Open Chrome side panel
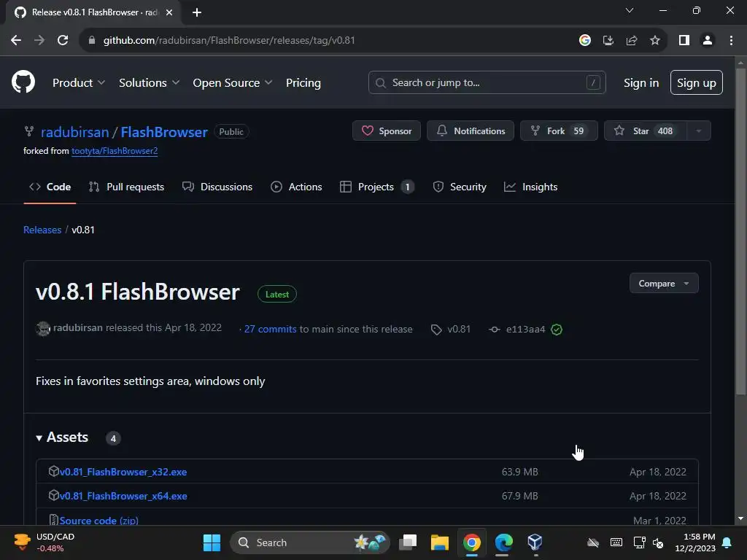 684,41
